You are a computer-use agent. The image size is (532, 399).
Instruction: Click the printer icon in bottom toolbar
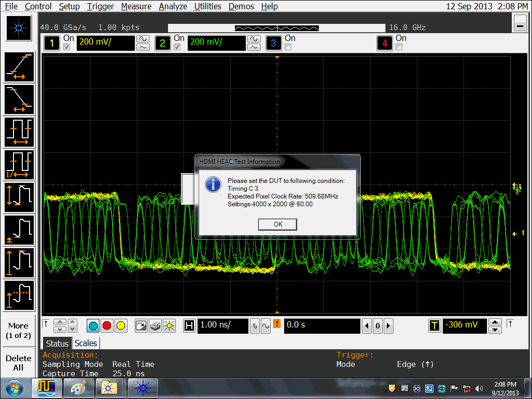[x=155, y=326]
